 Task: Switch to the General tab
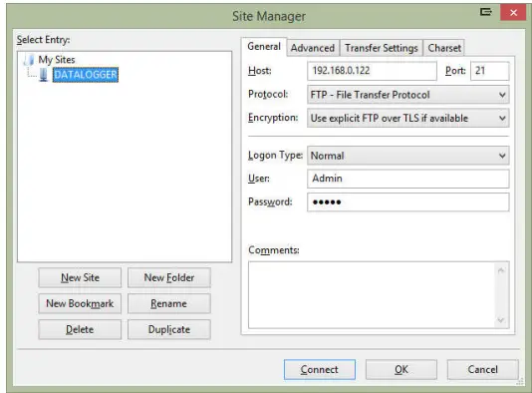(x=264, y=47)
